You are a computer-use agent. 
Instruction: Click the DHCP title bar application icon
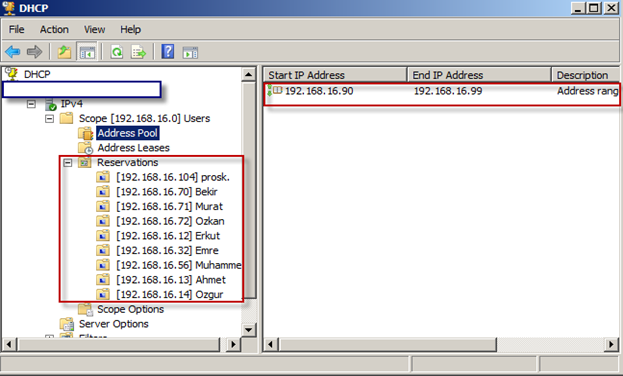[x=9, y=8]
